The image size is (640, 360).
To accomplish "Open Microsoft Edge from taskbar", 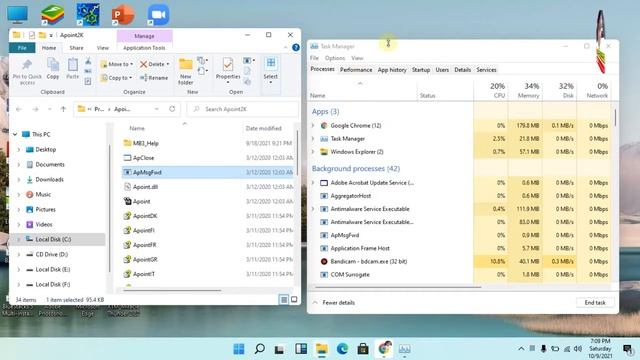I will (x=342, y=349).
